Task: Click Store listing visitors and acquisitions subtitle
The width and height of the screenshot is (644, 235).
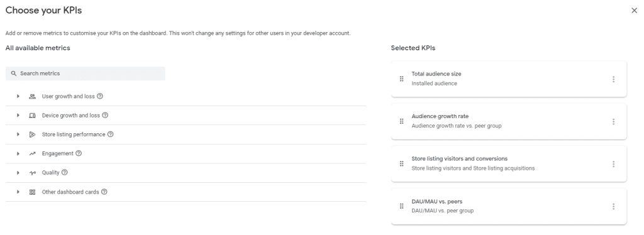Action: [473, 168]
